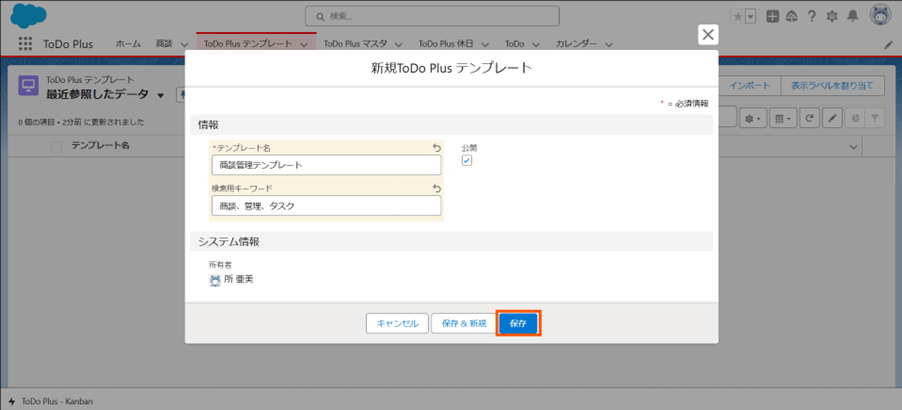Open the Setup gear icon
This screenshot has height=410, width=902.
pyautogui.click(x=832, y=17)
